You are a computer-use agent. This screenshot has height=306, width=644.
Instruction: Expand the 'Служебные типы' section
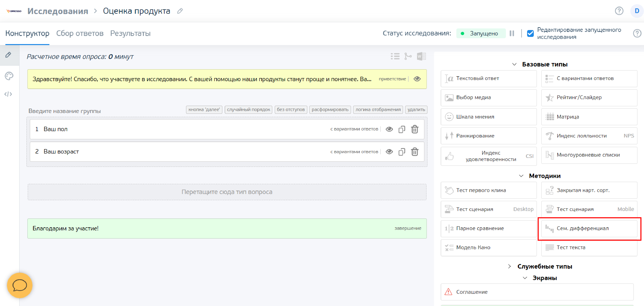point(509,266)
